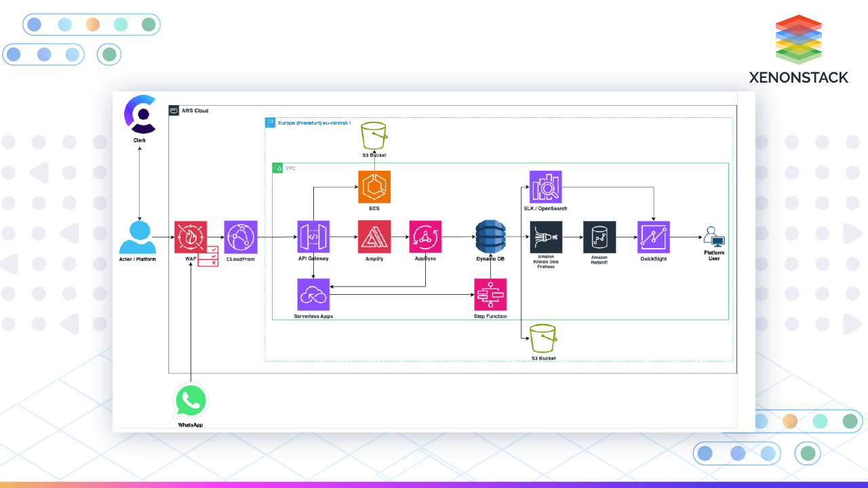
Task: Click the WhatsApp icon
Action: click(191, 401)
